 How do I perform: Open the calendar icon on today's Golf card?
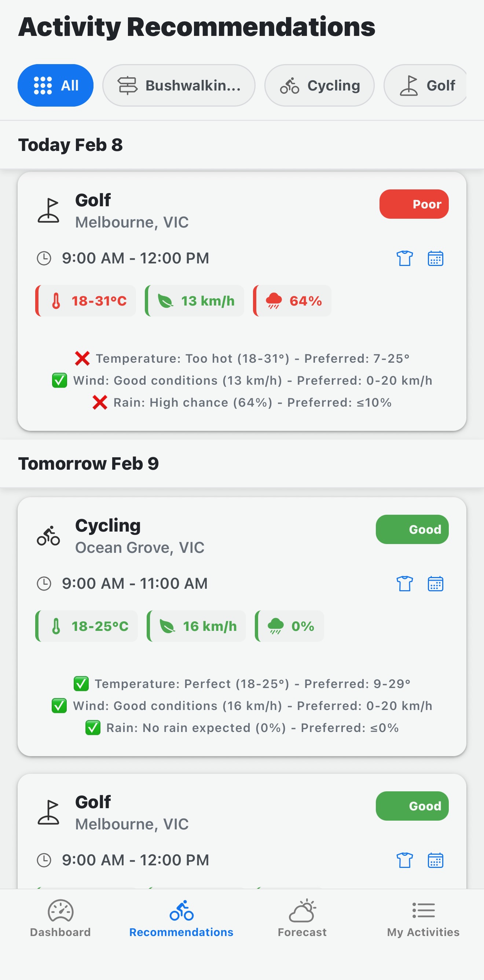click(x=436, y=258)
